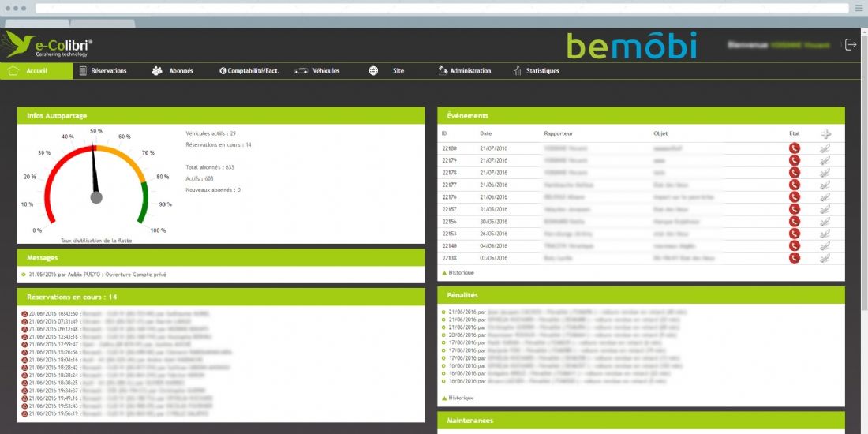The height and width of the screenshot is (434, 868).
Task: Click the bemobi logo
Action: (631, 46)
